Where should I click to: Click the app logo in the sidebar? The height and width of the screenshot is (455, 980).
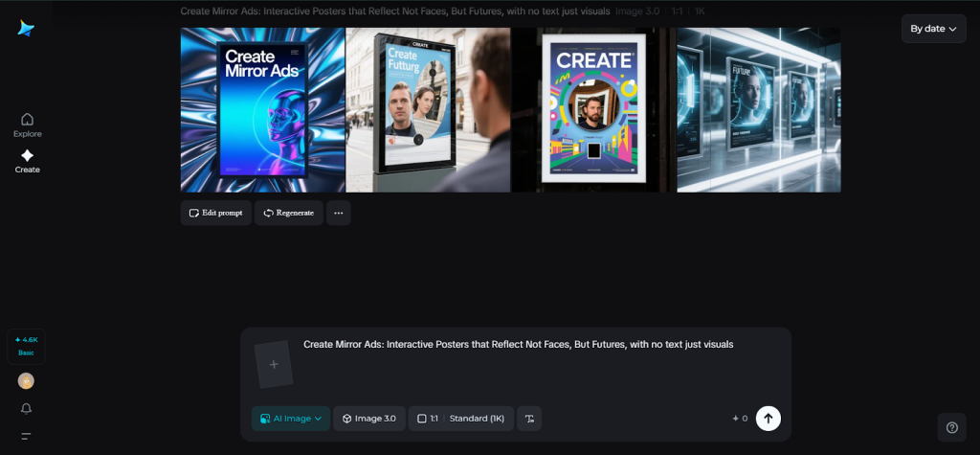click(x=26, y=29)
